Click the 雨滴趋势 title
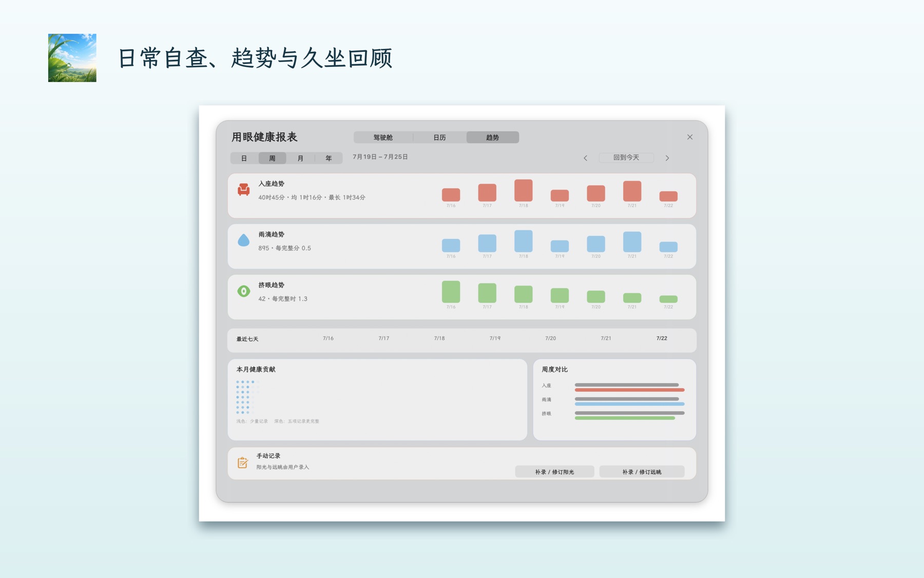Image resolution: width=924 pixels, height=578 pixels. click(272, 234)
